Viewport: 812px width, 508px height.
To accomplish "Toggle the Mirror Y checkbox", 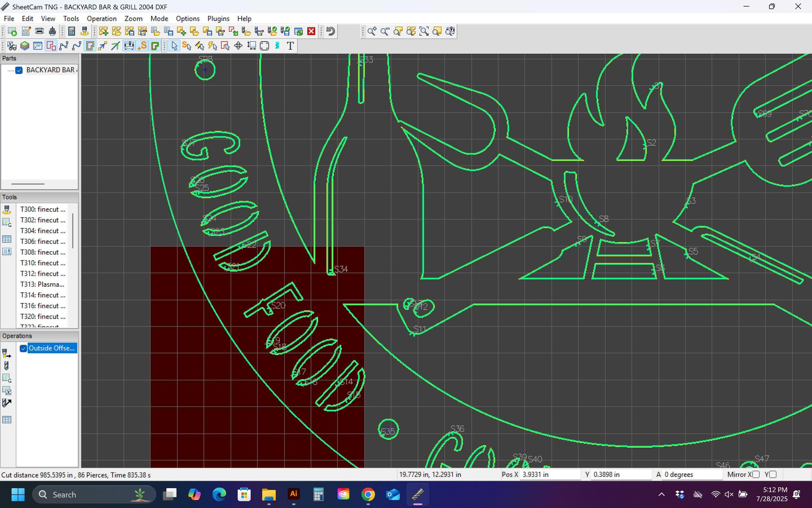I will [773, 475].
